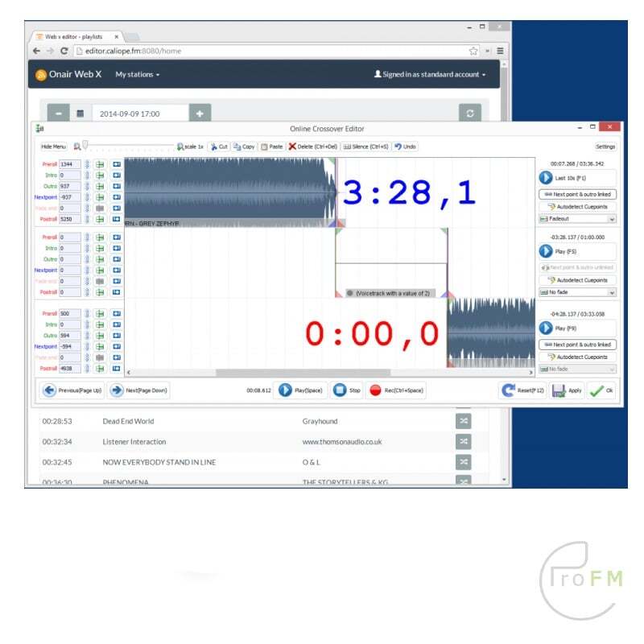Screen dimensions: 644x644
Task: Click the Cut tool in editor toolbar
Action: click(x=219, y=147)
